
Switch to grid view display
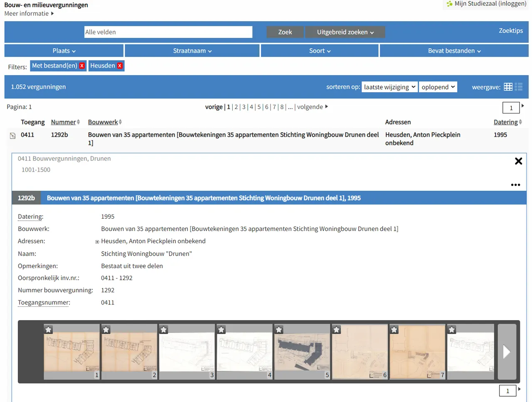point(508,87)
